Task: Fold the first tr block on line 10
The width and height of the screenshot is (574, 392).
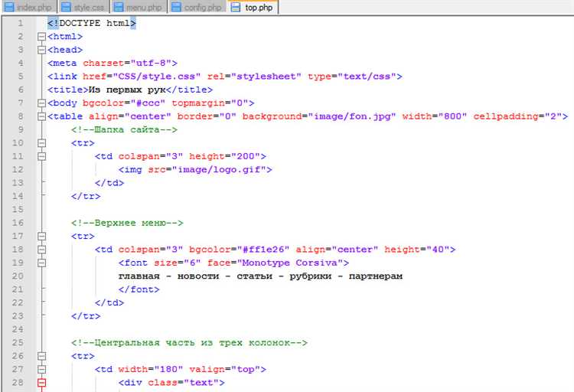Action: click(41, 143)
